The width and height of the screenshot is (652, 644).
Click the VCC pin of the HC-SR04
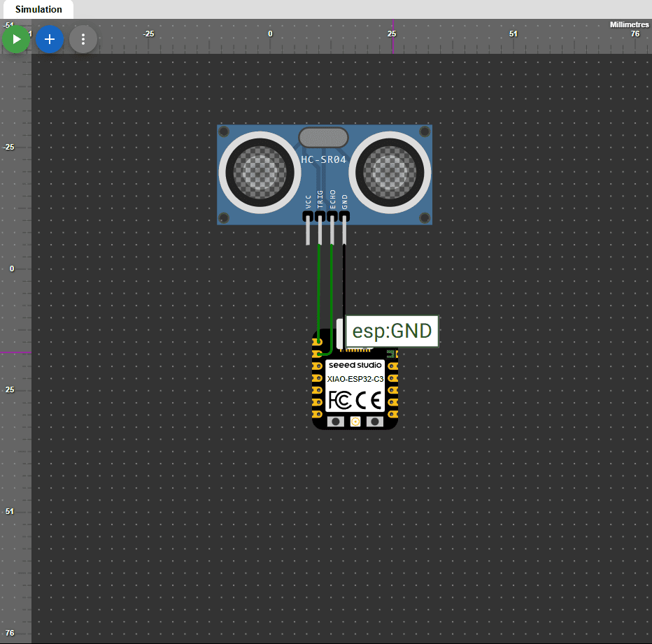coord(308,229)
